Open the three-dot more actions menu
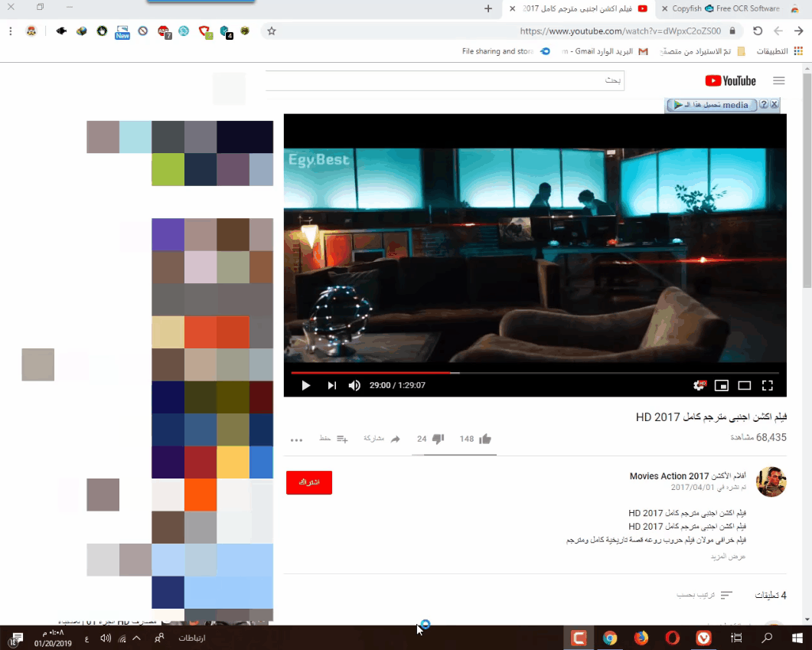 point(297,439)
